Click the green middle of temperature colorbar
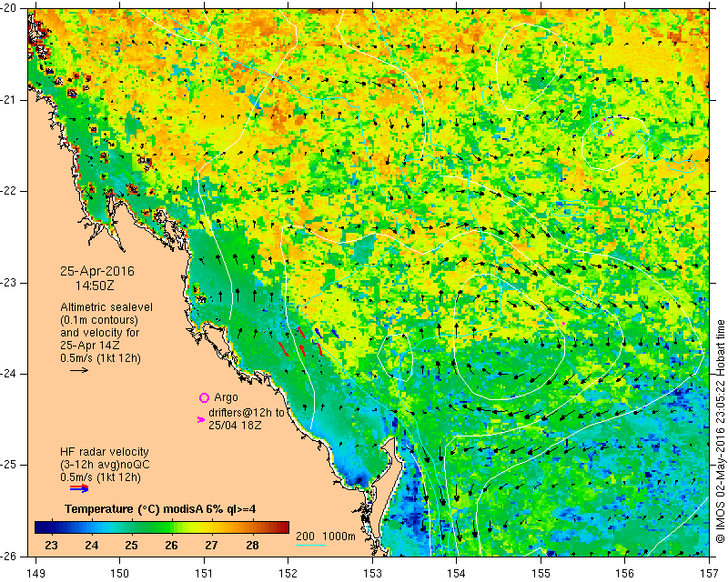The height and width of the screenshot is (582, 728). coord(162,527)
